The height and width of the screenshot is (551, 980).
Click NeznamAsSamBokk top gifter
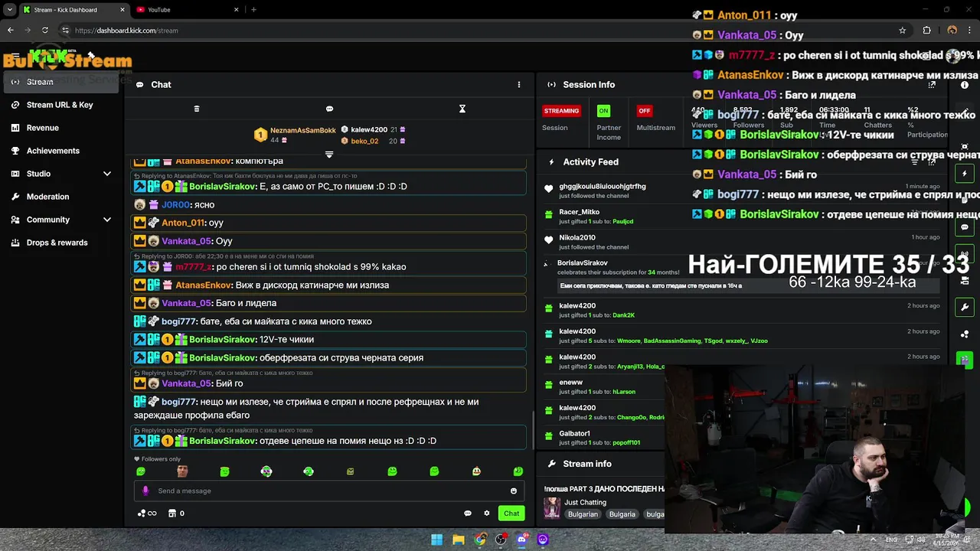point(303,130)
